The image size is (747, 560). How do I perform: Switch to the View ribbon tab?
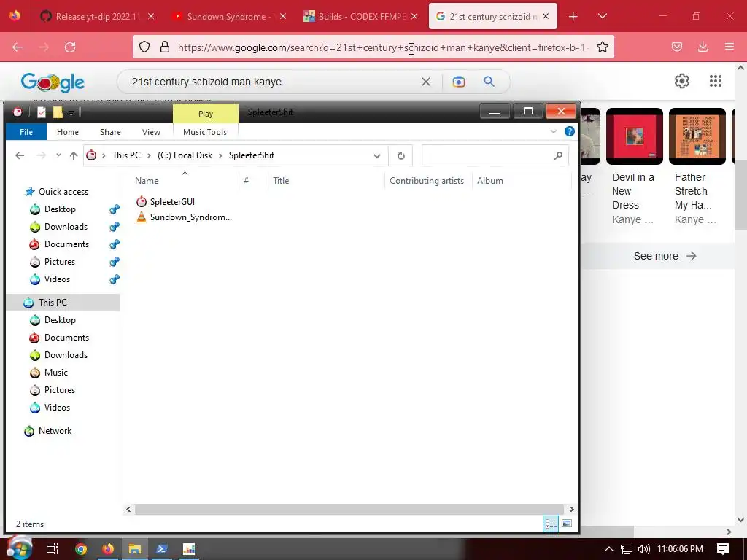click(x=151, y=132)
